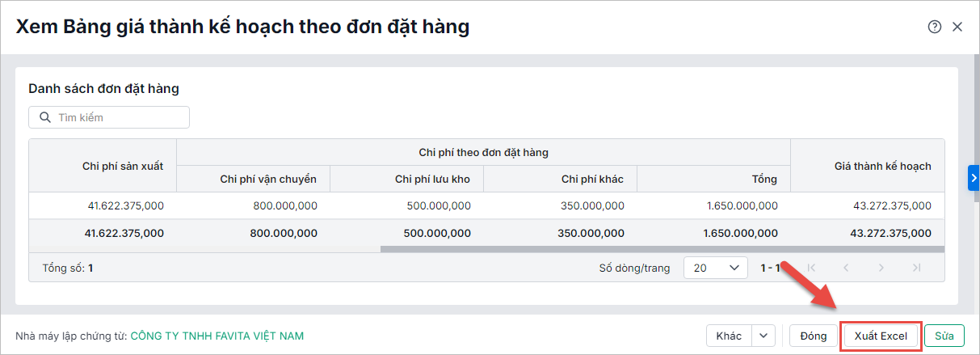Go to the previous page
The image size is (980, 355).
click(x=846, y=268)
